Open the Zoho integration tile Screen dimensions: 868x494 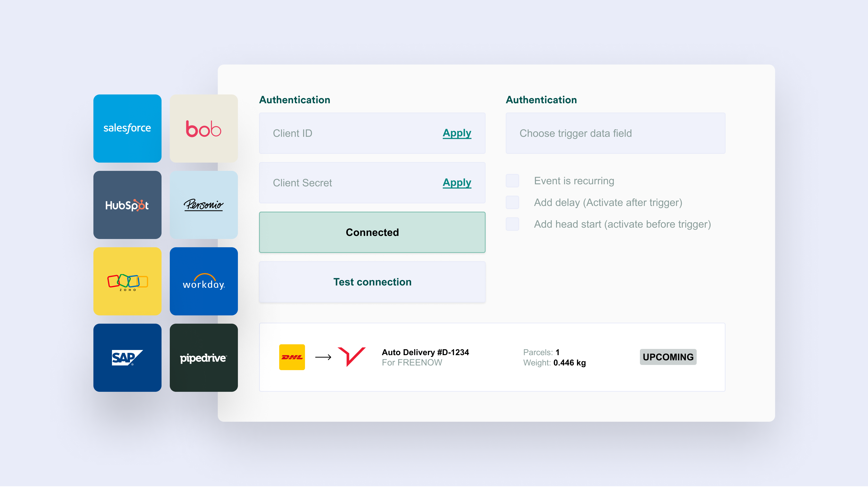[127, 281]
